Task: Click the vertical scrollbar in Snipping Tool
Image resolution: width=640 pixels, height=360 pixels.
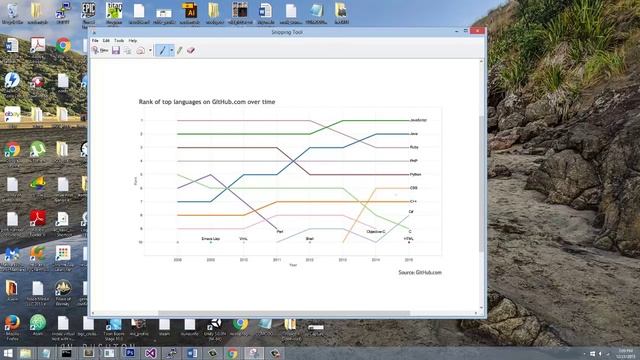Action: coord(481,184)
